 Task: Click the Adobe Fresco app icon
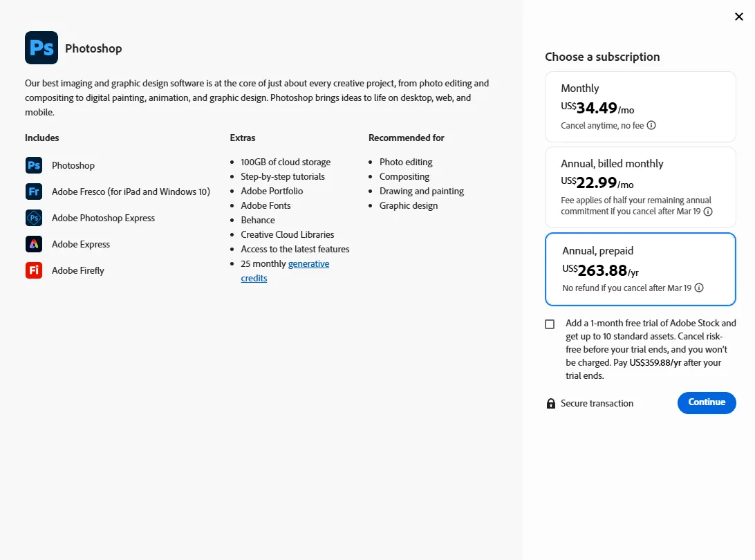(33, 192)
